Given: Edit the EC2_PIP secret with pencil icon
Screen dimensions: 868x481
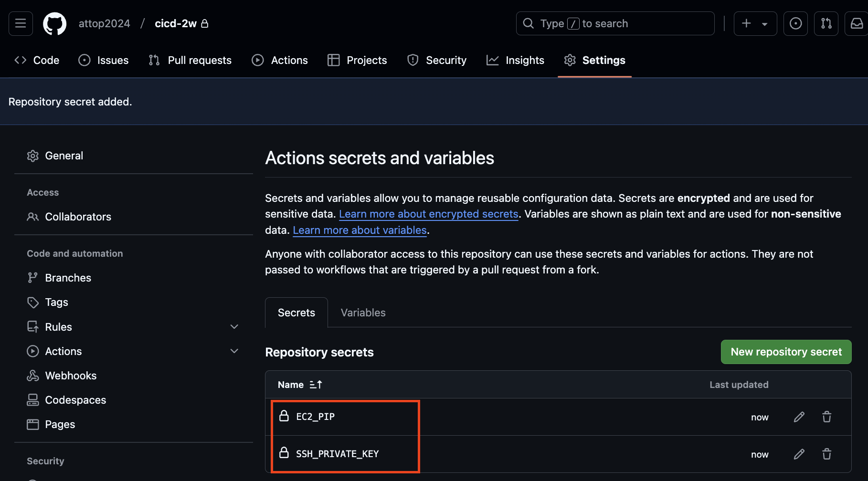Looking at the screenshot, I should coord(799,417).
